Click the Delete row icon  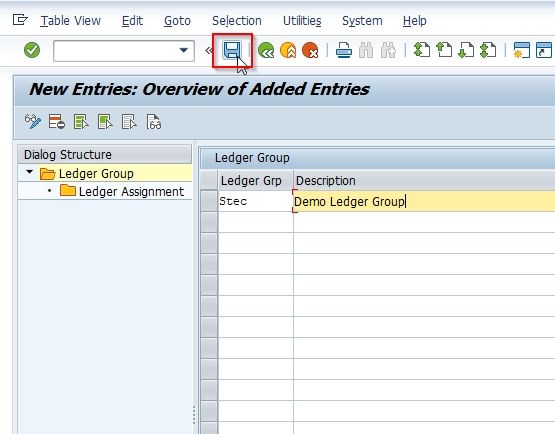coord(57,122)
